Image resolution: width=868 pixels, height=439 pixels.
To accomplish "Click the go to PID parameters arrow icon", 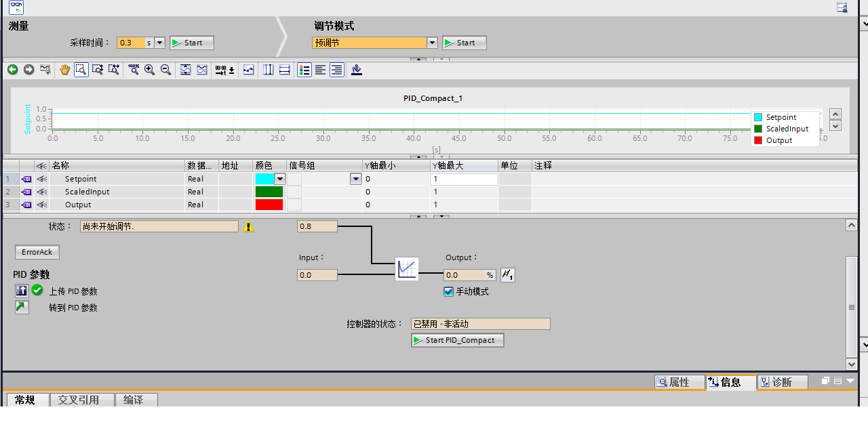I will coord(22,308).
